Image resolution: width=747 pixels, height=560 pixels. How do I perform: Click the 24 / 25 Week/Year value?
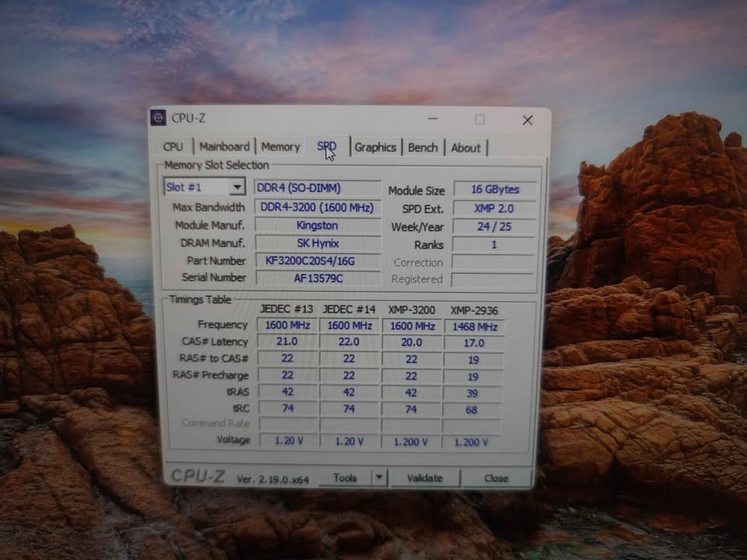tap(494, 226)
